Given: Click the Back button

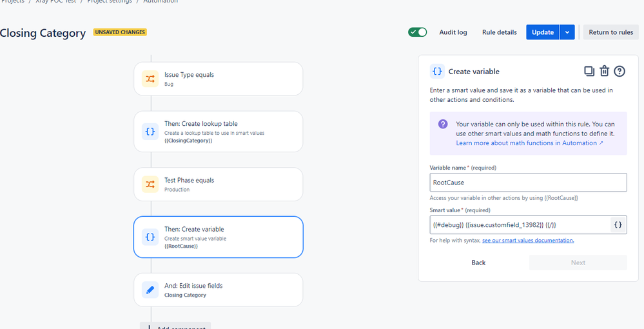Looking at the screenshot, I should [x=478, y=263].
